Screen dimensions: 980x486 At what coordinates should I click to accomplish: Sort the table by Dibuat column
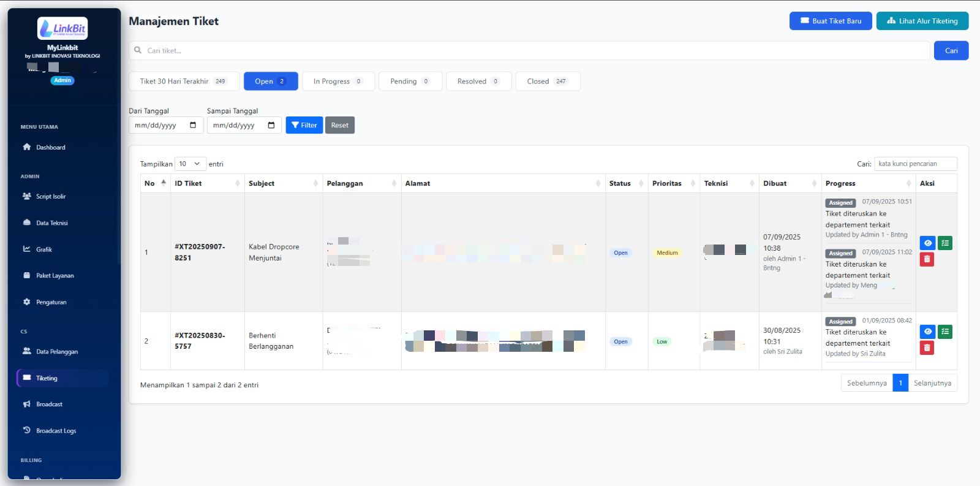[790, 183]
